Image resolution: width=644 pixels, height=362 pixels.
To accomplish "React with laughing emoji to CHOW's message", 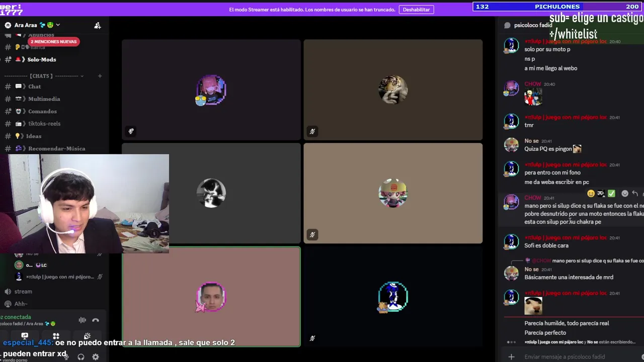I will pos(591,194).
